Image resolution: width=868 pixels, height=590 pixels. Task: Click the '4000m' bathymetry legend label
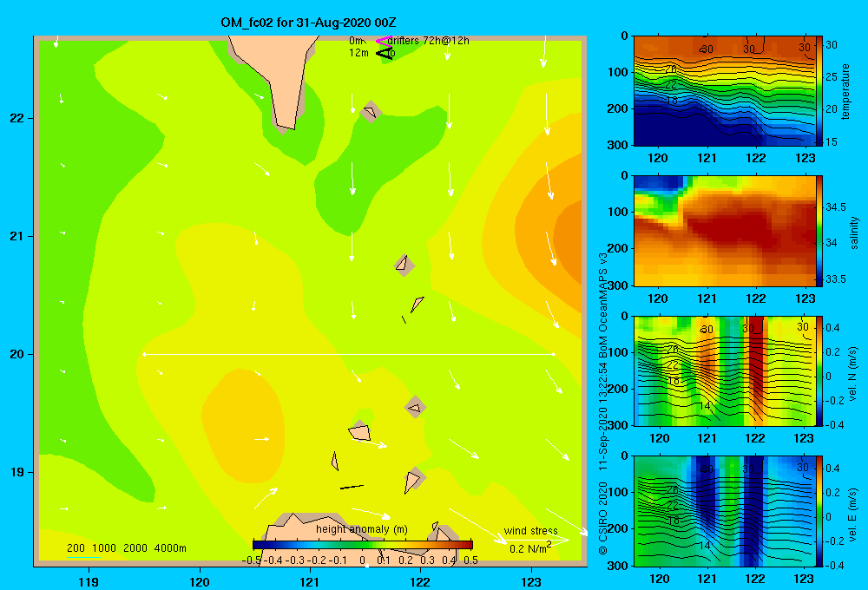coord(170,548)
